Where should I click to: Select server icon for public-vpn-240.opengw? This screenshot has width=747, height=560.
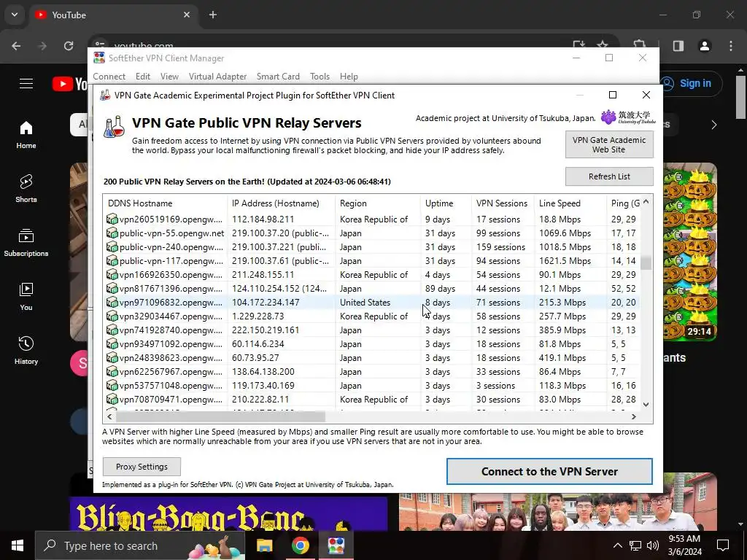(x=112, y=246)
